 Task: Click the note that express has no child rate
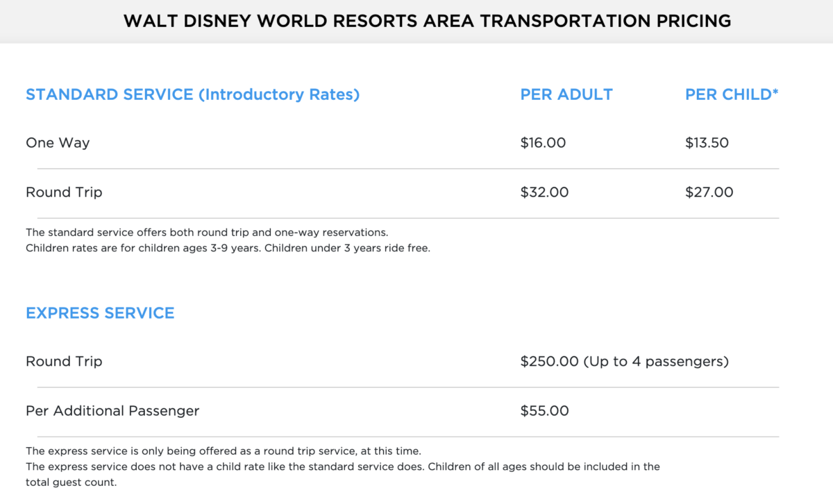click(342, 467)
